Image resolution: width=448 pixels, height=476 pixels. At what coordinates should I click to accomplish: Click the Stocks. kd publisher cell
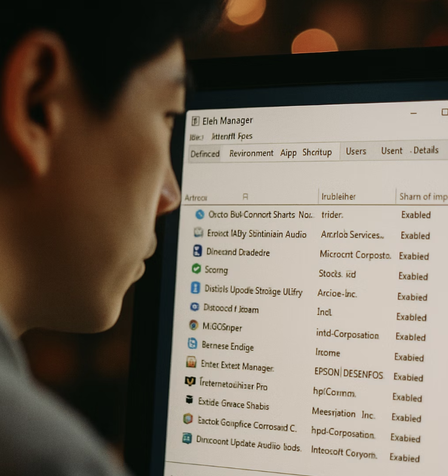coord(337,274)
